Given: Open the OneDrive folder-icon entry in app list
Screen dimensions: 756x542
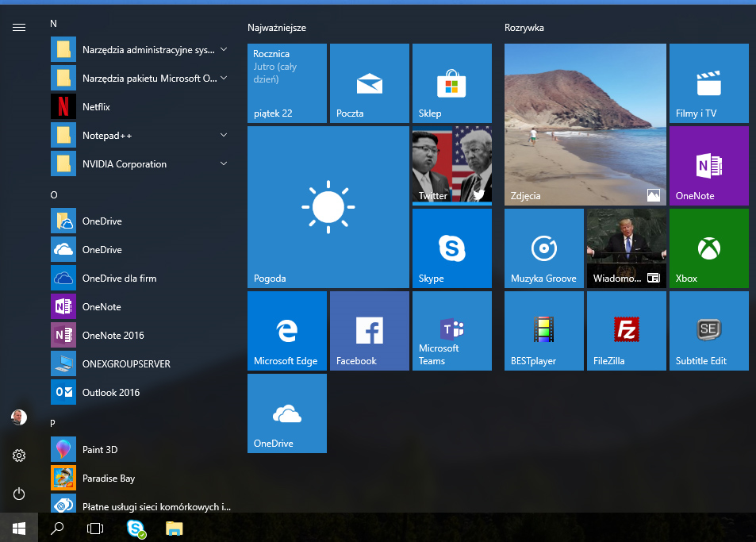Looking at the screenshot, I should click(x=140, y=221).
